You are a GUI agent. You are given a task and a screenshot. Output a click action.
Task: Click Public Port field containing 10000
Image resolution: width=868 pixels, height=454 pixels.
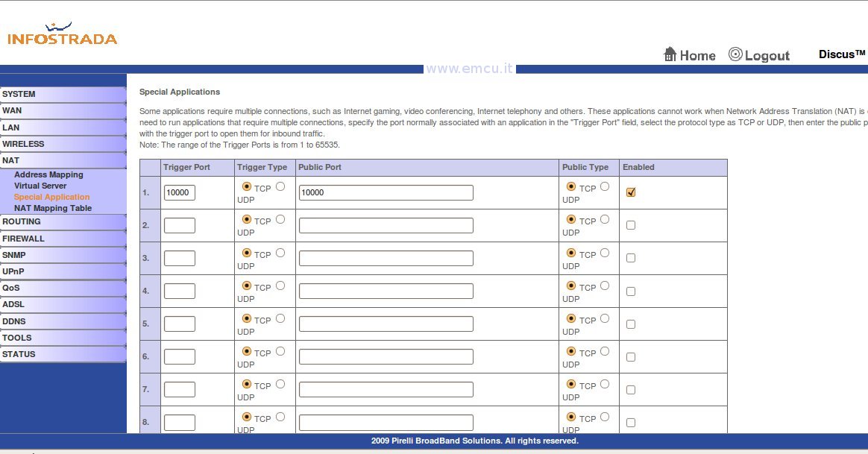coord(386,192)
